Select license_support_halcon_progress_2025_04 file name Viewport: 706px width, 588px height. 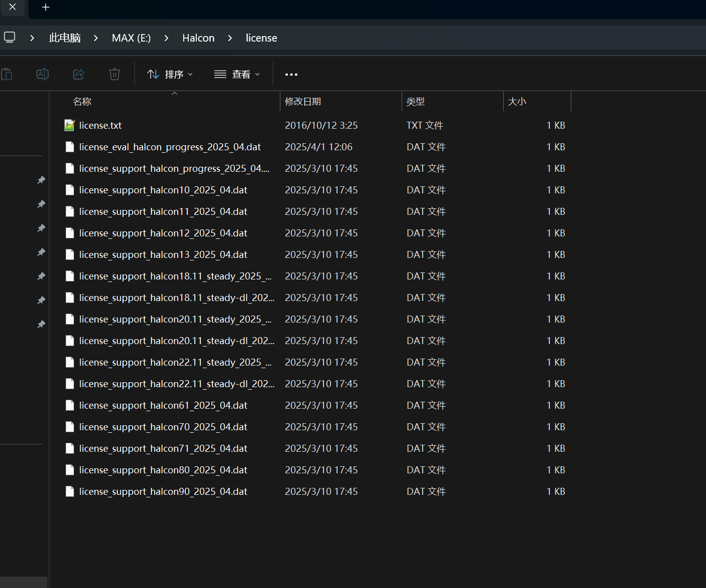[174, 169]
